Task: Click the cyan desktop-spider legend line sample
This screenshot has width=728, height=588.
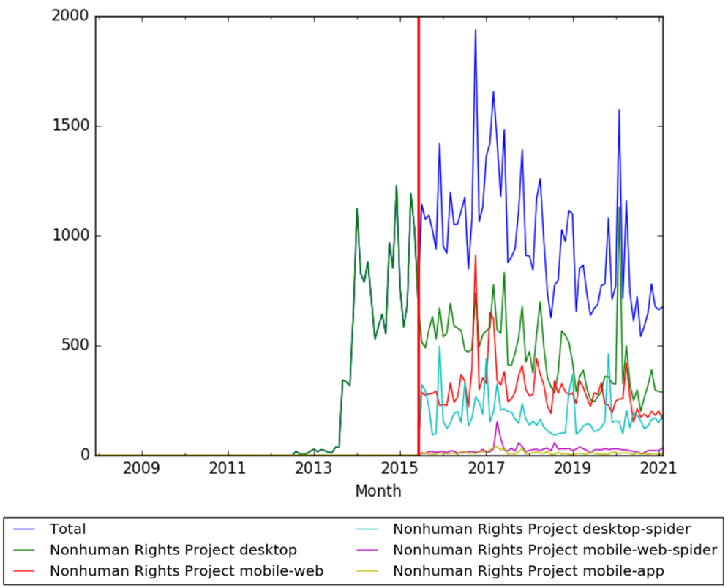Action: pos(369,529)
